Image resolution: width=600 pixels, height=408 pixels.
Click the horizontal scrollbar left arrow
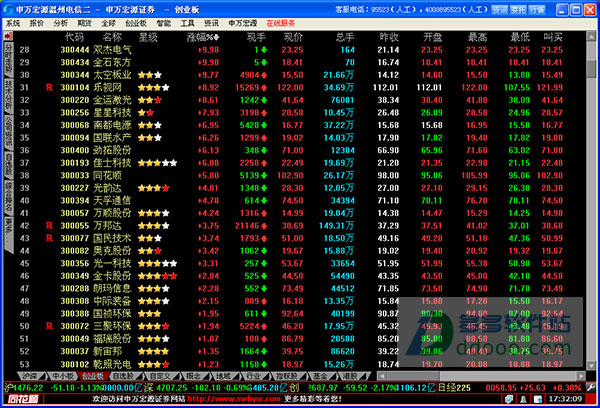[x=382, y=376]
